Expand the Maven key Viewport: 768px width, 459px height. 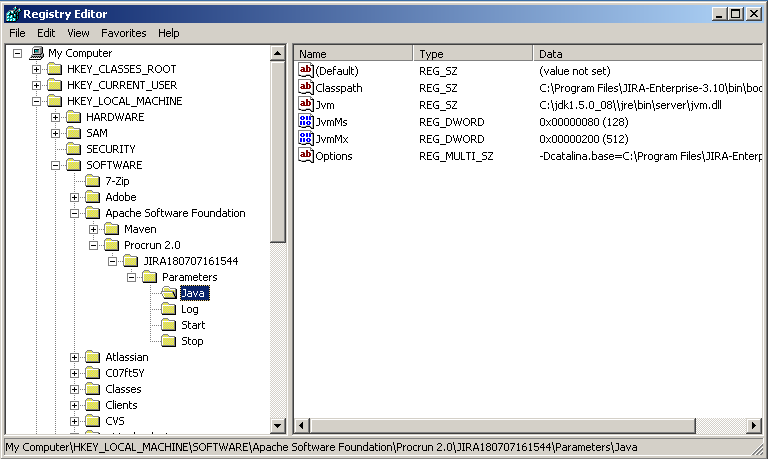[93, 229]
